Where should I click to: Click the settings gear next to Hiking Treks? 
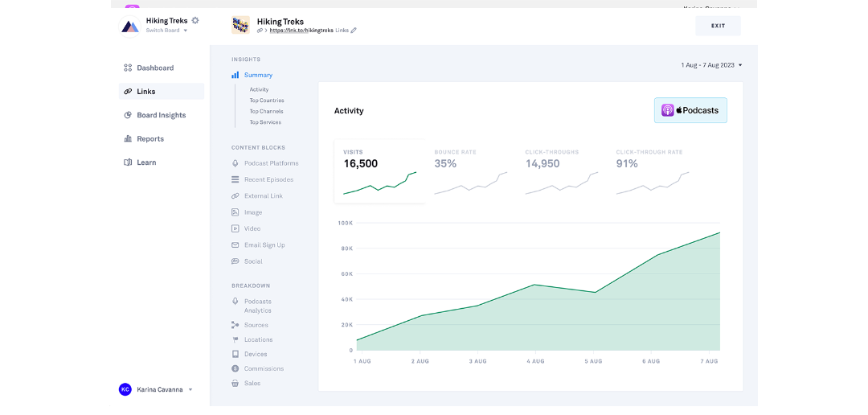[195, 21]
